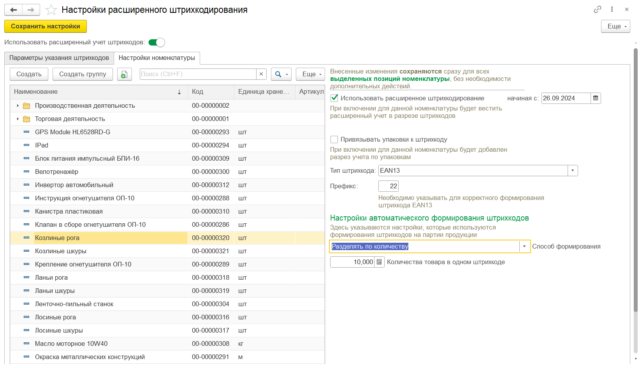
Task: Clear search field with the X icon
Action: click(261, 74)
